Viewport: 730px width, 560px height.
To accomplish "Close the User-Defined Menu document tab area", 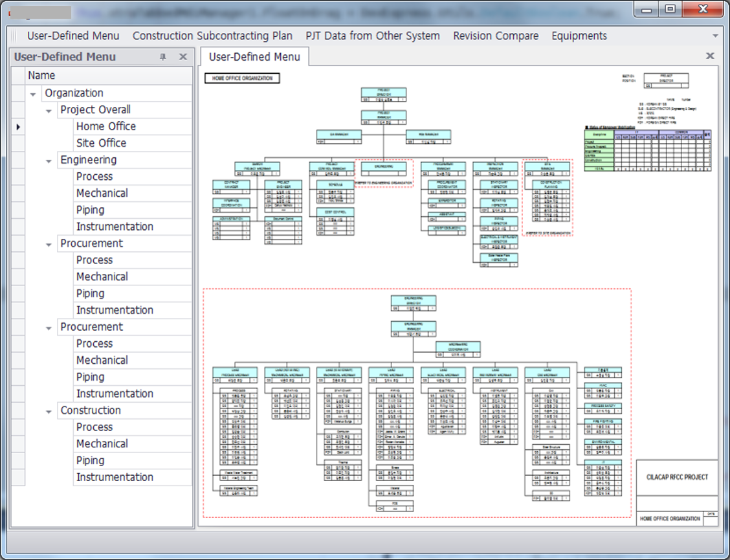I will 710,56.
